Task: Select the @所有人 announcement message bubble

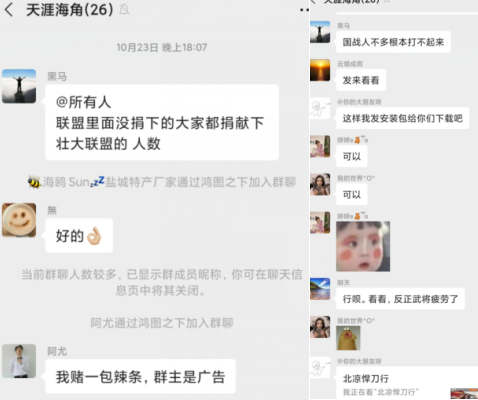Action: pos(162,122)
